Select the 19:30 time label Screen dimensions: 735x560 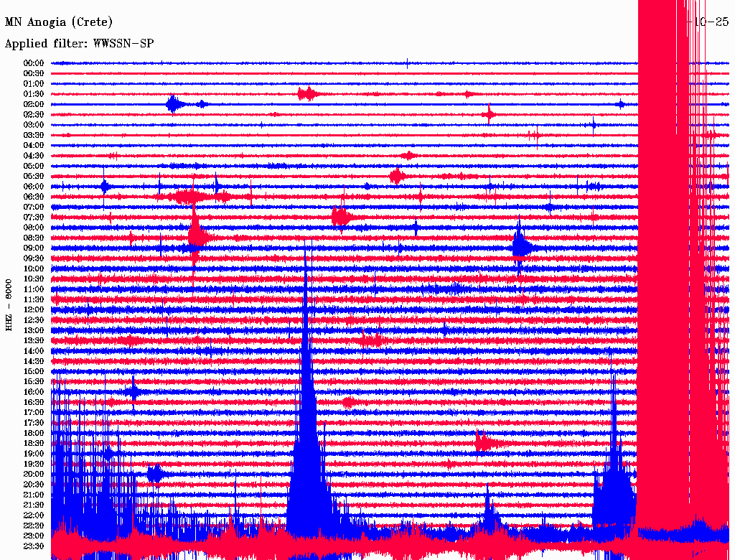[x=34, y=464]
